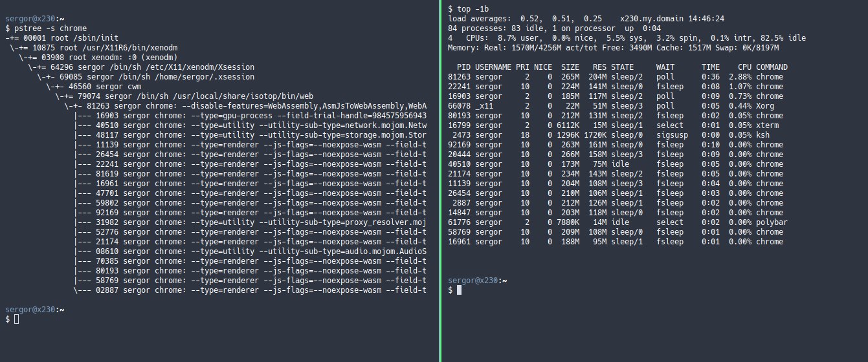This screenshot has height=362, width=868.
Task: Click pstree row 16961 renderer
Action: (x=249, y=184)
